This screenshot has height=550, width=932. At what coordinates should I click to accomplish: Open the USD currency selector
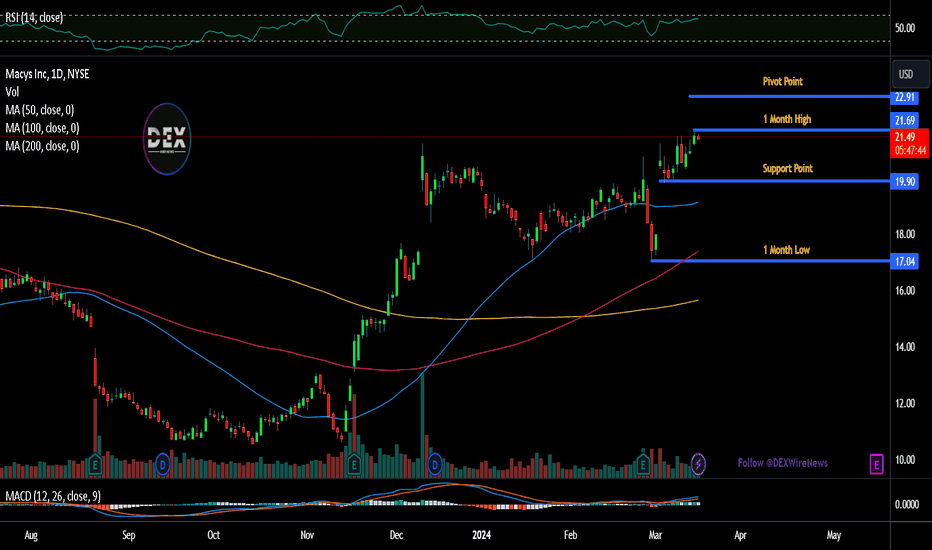tap(910, 74)
